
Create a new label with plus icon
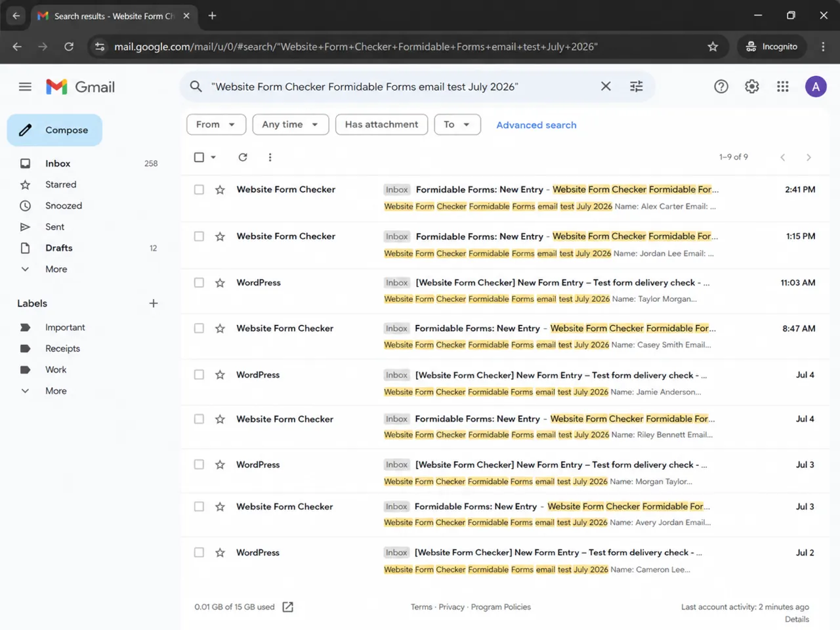click(x=154, y=303)
